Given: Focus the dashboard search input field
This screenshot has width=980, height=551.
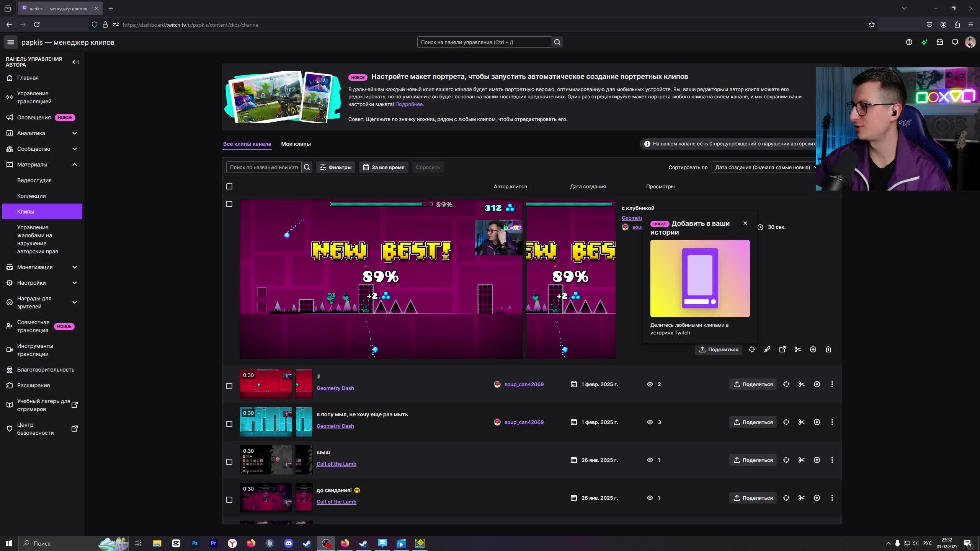Looking at the screenshot, I should (484, 42).
